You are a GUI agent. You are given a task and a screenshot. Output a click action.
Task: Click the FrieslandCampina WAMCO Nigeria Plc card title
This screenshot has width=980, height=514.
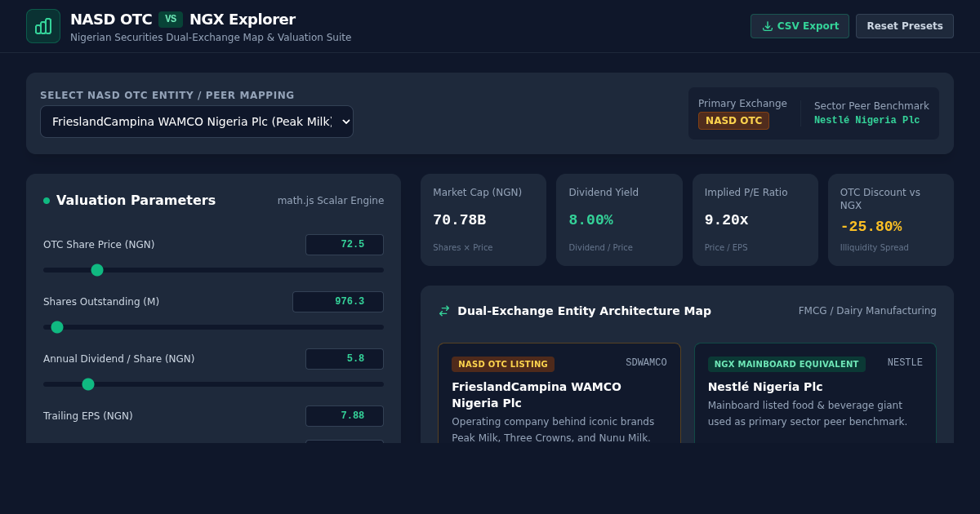coord(537,395)
